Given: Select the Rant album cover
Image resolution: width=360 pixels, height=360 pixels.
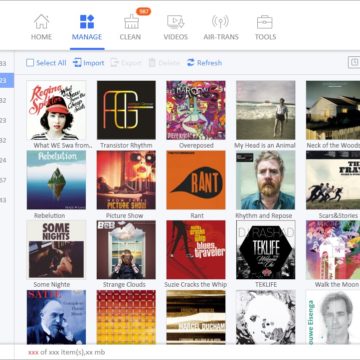Looking at the screenshot, I should 196,180.
